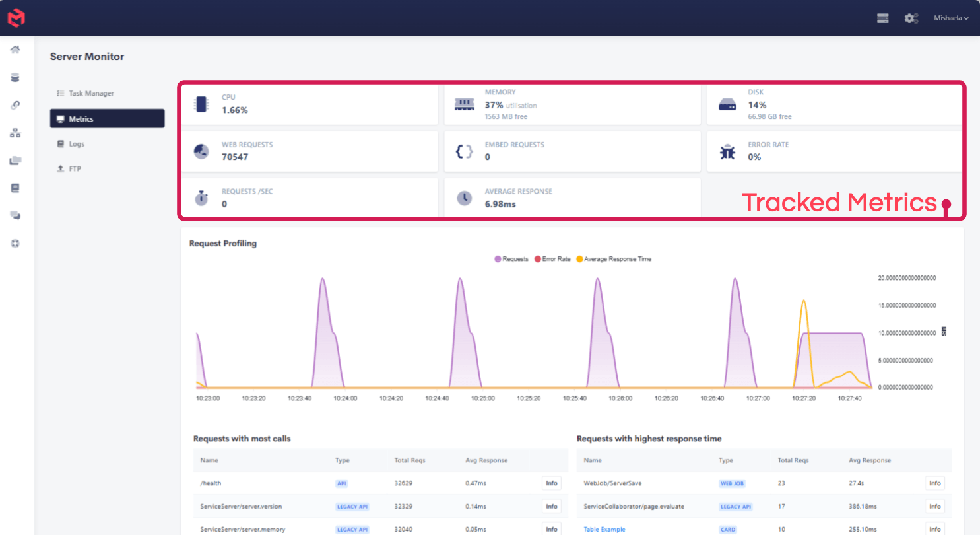Toggle Average Response Time legend item

(x=614, y=259)
